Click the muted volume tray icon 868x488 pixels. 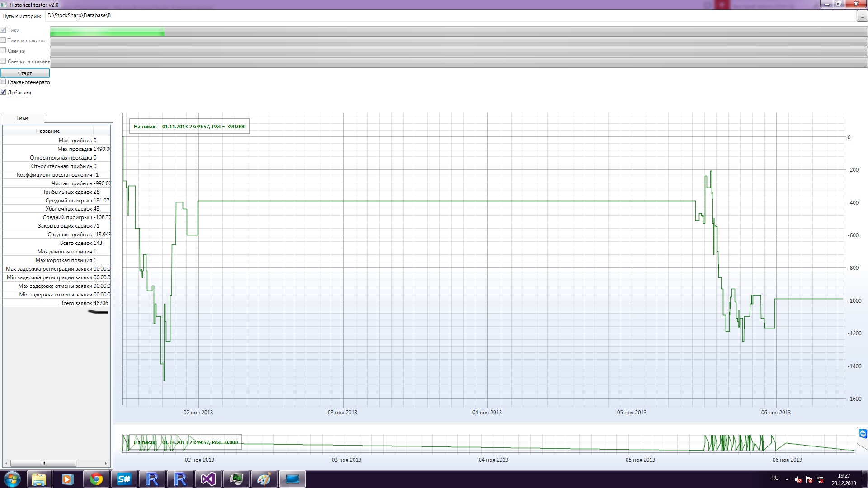pyautogui.click(x=798, y=479)
